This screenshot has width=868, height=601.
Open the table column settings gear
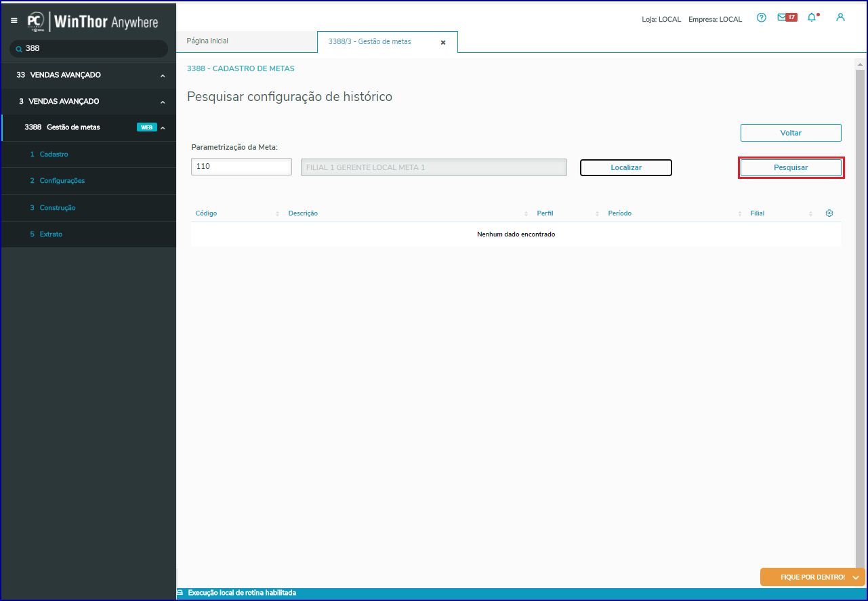[829, 213]
